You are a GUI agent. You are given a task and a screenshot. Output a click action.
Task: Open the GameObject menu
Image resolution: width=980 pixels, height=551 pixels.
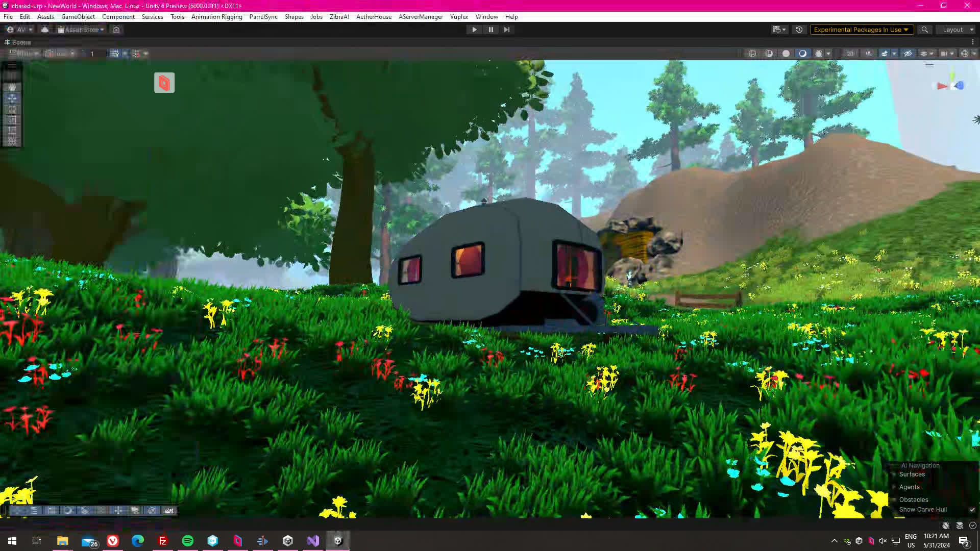(x=78, y=17)
